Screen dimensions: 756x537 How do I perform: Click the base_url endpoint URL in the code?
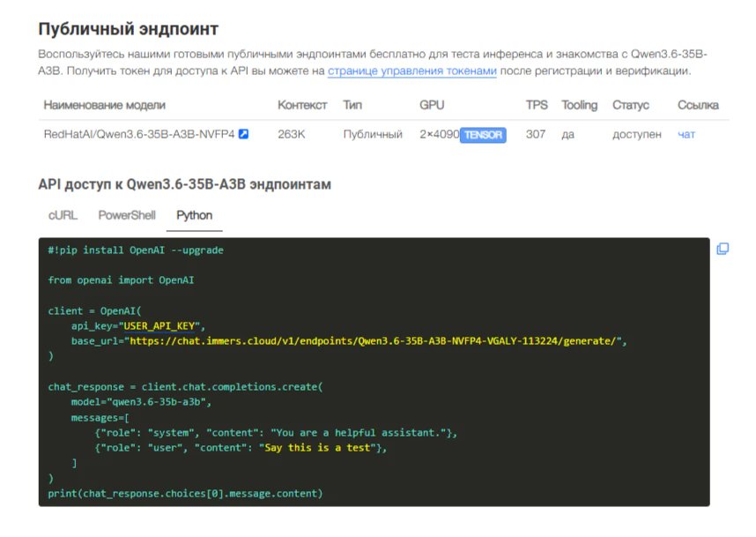[x=373, y=341]
